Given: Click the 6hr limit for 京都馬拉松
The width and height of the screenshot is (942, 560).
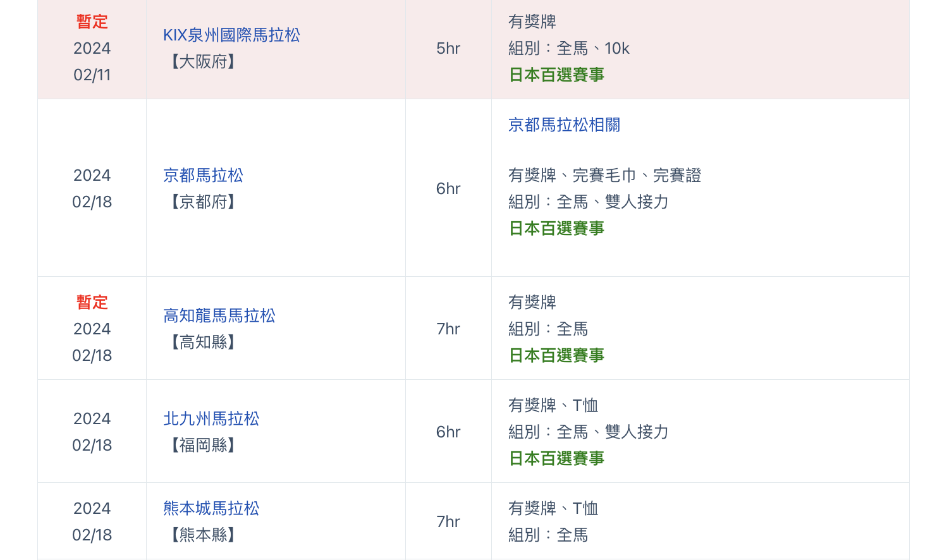Looking at the screenshot, I should click(448, 189).
